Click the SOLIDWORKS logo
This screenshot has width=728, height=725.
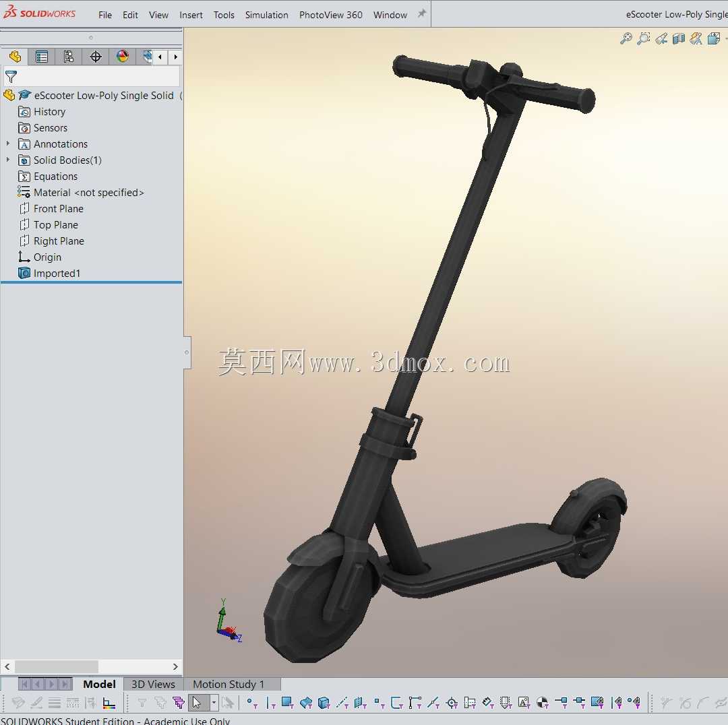[39, 13]
